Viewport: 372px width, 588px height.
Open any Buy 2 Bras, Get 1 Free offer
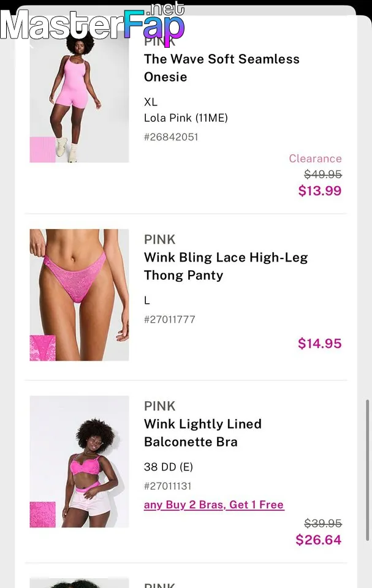click(x=214, y=505)
